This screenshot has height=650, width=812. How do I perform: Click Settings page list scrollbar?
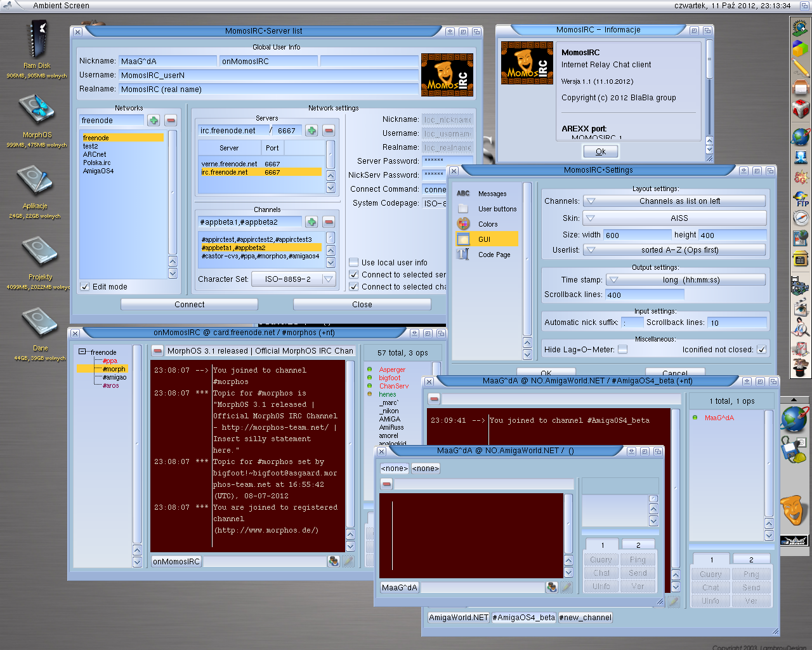point(527,258)
